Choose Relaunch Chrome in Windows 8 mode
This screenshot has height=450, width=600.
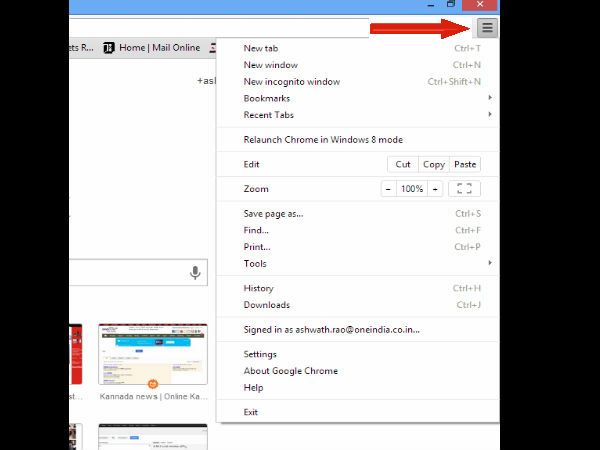pyautogui.click(x=323, y=139)
